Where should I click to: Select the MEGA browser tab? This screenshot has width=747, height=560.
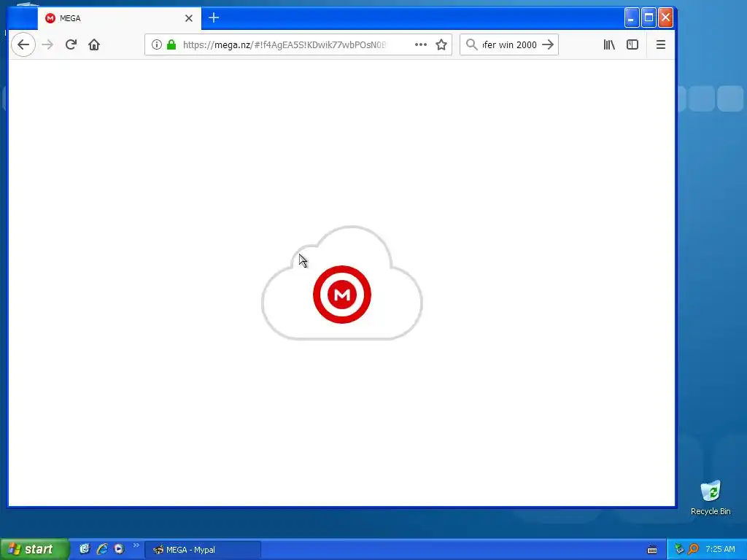pos(119,18)
